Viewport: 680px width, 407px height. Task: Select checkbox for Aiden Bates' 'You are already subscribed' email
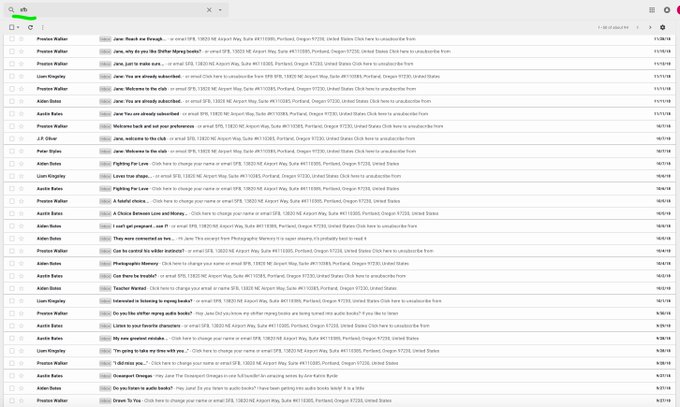tap(12, 101)
